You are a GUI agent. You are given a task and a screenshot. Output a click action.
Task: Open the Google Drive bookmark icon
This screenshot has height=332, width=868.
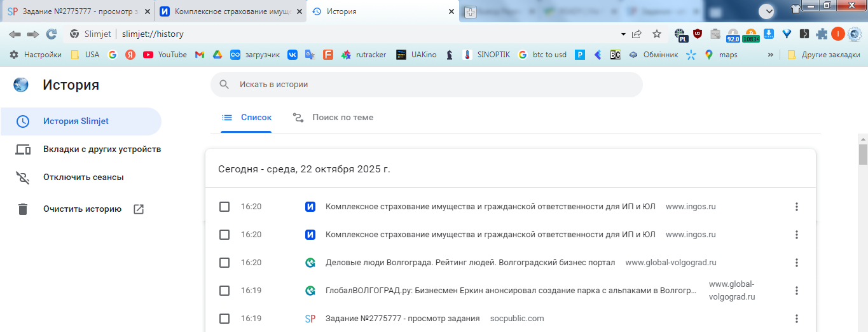click(216, 55)
